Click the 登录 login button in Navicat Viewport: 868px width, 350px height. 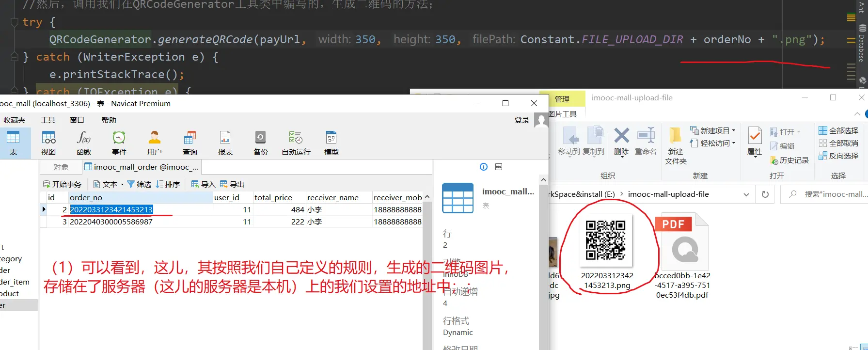click(521, 120)
